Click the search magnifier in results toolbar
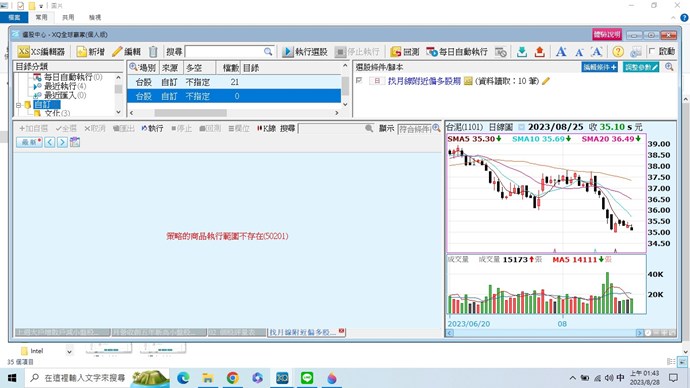Image resolution: width=690 pixels, height=388 pixels. [369, 128]
